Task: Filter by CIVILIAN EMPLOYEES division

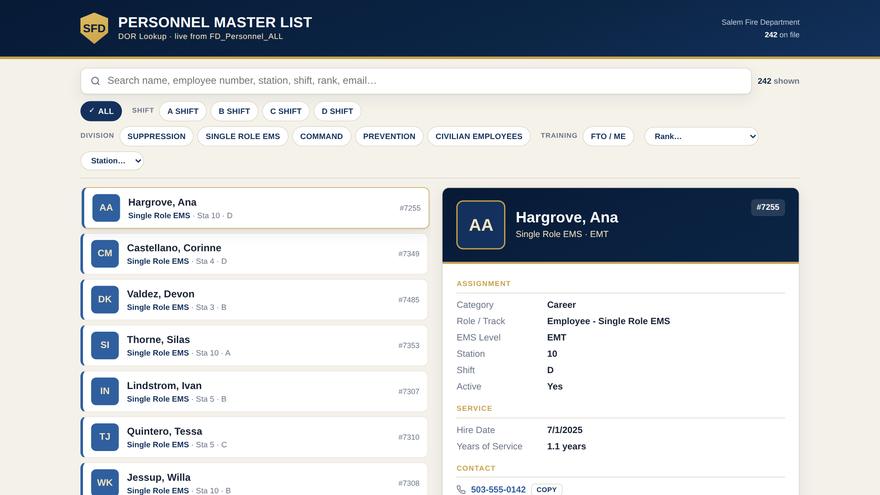Action: 479,136
